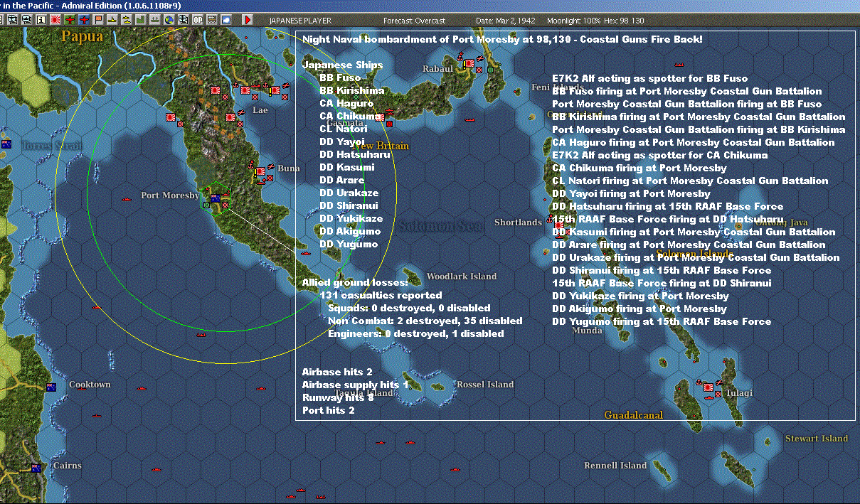Click the 'Airbase hits 2' line
The height and width of the screenshot is (504, 860).
pos(337,372)
